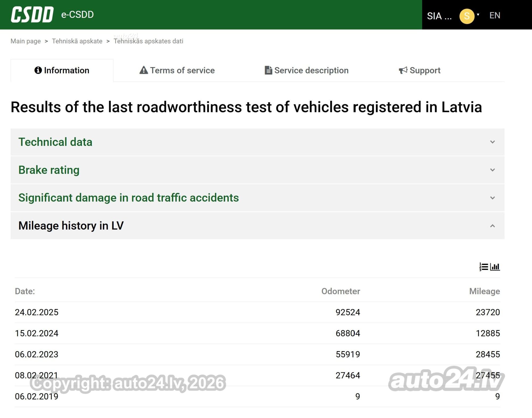
Task: Open Tehniskā apskate breadcrumb link
Action: point(77,41)
